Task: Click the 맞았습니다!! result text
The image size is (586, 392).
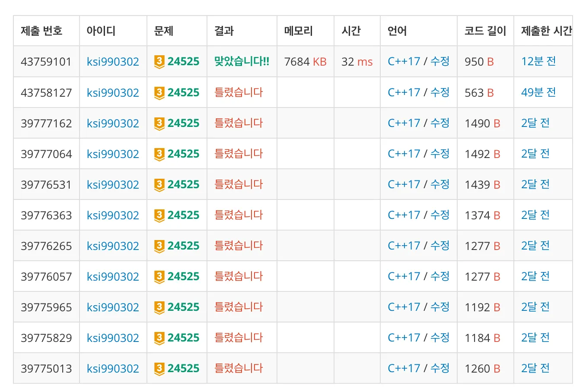Action: coord(242,61)
